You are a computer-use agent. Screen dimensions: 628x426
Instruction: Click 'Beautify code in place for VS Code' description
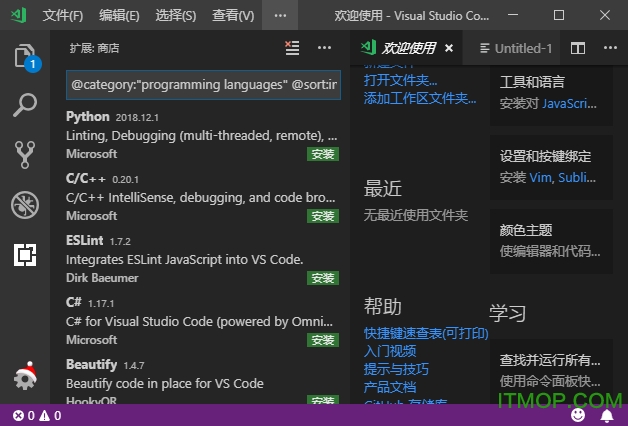click(165, 384)
